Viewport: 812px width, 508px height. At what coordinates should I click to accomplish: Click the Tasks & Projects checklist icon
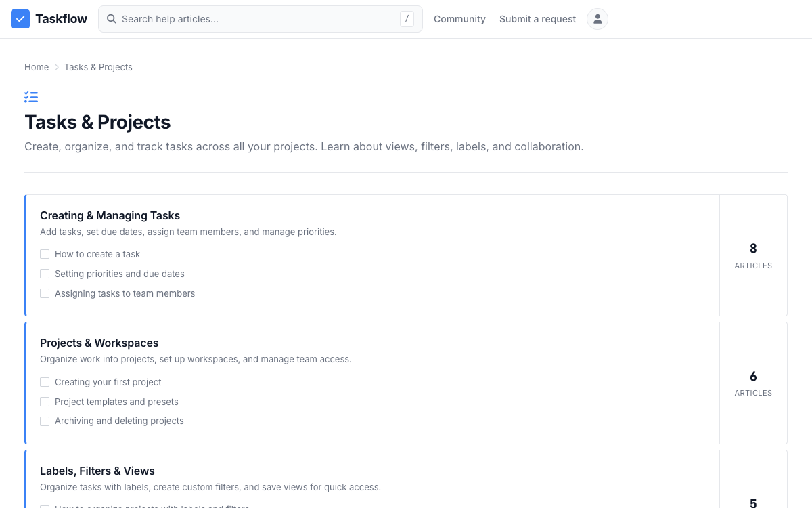tap(31, 97)
